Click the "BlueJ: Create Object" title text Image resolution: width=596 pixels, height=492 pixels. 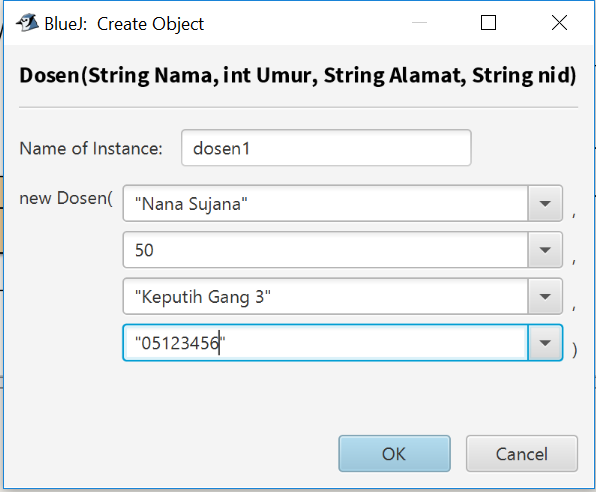[x=124, y=24]
